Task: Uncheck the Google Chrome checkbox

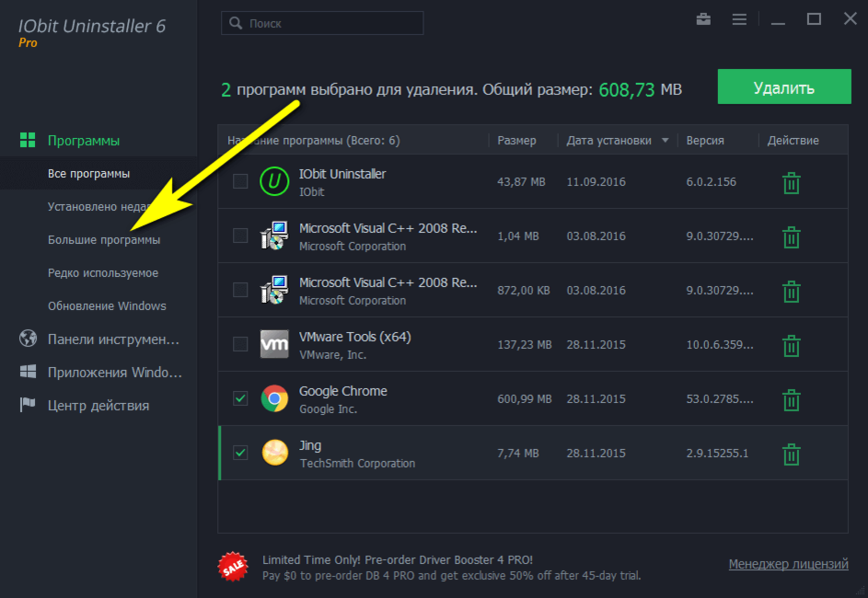Action: click(240, 398)
